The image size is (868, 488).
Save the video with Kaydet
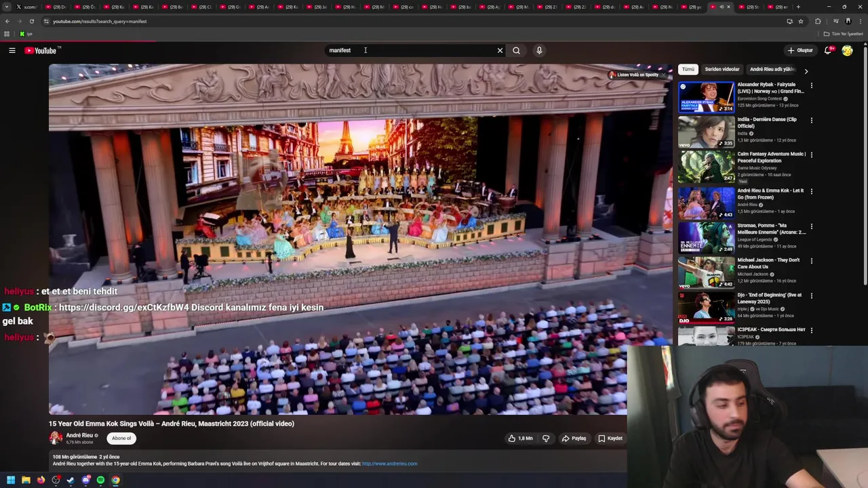point(610,439)
